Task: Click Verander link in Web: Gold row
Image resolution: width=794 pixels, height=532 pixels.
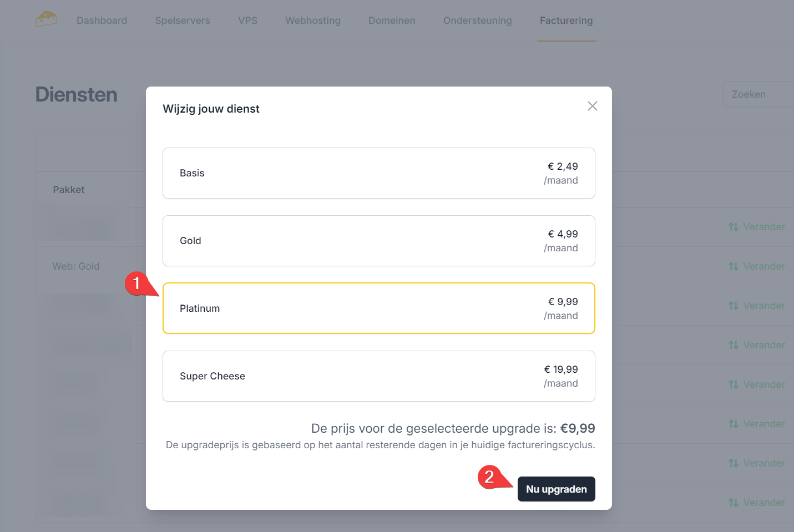Action: (x=763, y=266)
